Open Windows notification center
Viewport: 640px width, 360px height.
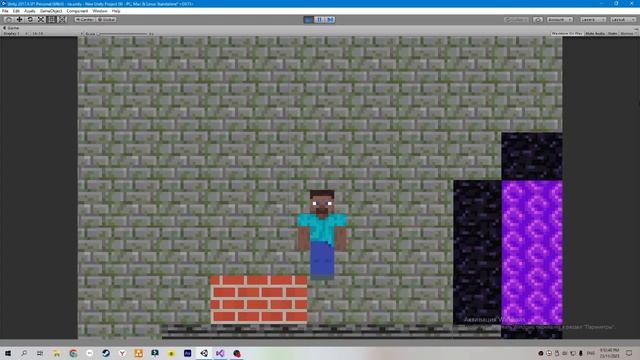[x=629, y=353]
